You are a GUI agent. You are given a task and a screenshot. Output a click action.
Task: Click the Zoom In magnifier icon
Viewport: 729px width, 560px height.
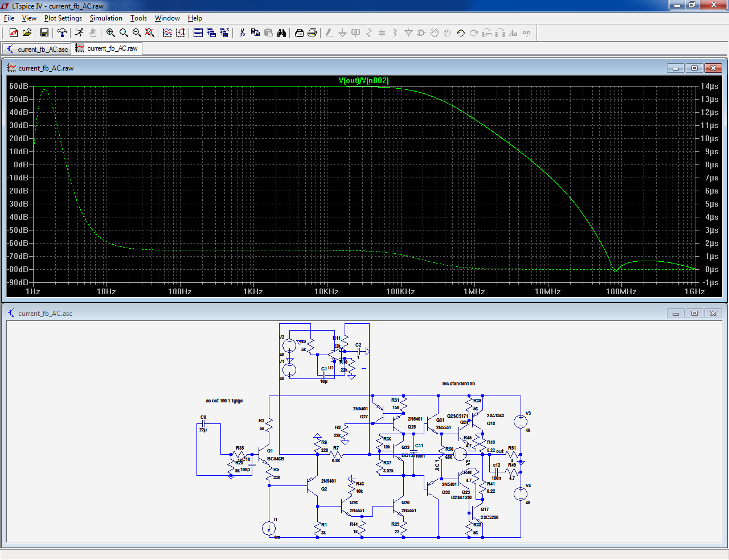pyautogui.click(x=110, y=33)
